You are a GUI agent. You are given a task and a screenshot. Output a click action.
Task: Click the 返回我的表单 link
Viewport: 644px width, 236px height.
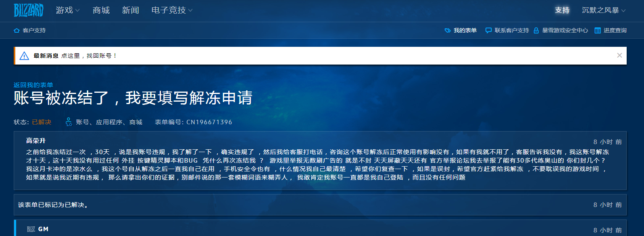click(33, 85)
